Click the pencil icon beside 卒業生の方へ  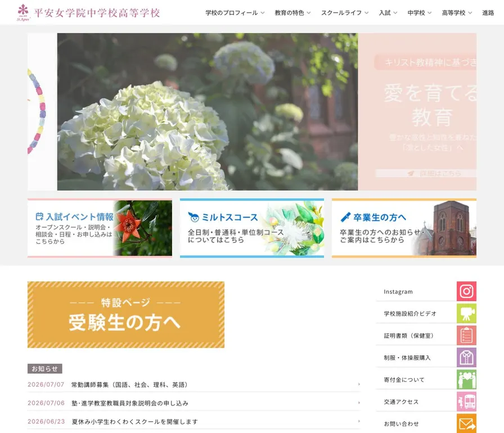(x=345, y=217)
